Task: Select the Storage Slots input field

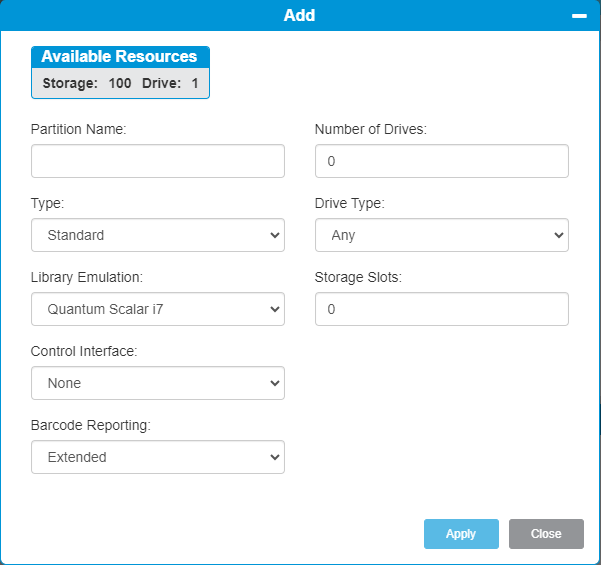Action: click(x=441, y=309)
